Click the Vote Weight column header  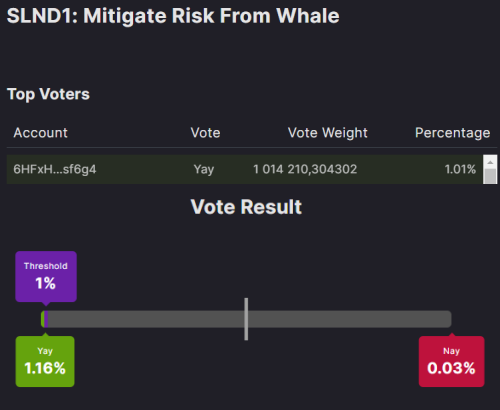click(328, 133)
